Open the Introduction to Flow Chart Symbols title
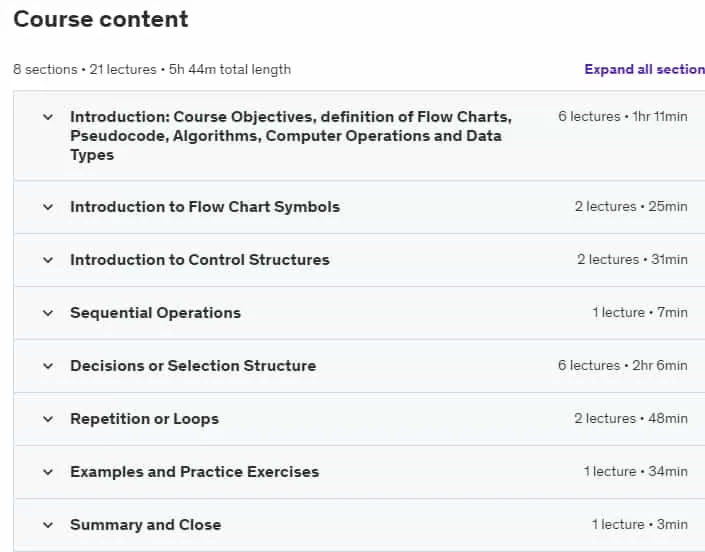The image size is (705, 552). pos(205,207)
